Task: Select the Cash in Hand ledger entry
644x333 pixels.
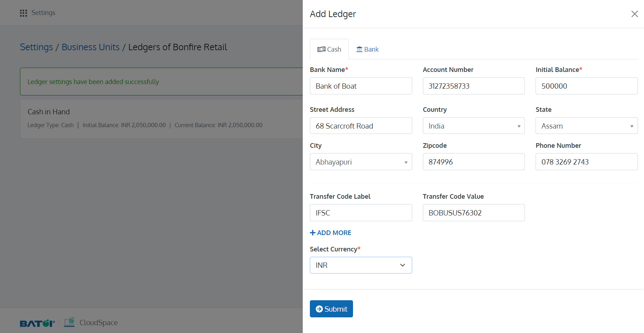Action: click(x=161, y=119)
